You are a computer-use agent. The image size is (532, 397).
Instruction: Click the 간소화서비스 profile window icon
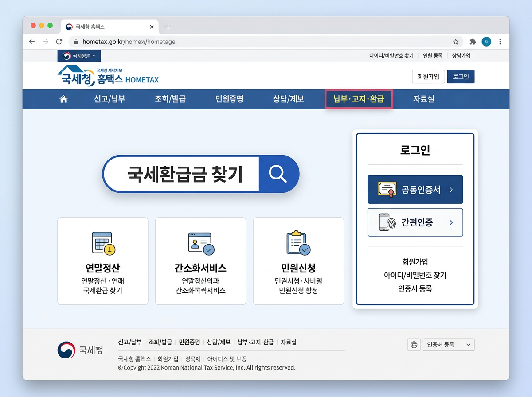pos(201,243)
